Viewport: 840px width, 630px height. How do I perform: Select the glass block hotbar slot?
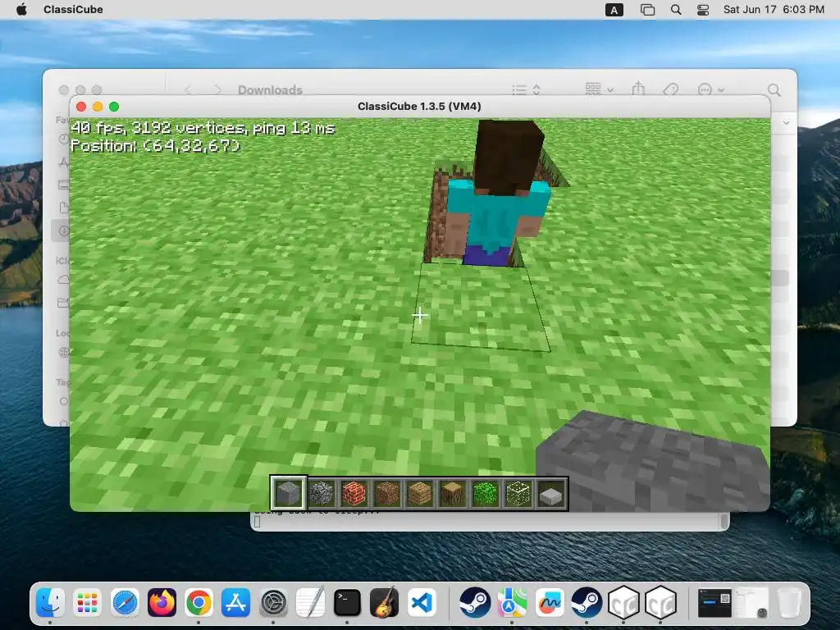[x=518, y=493]
